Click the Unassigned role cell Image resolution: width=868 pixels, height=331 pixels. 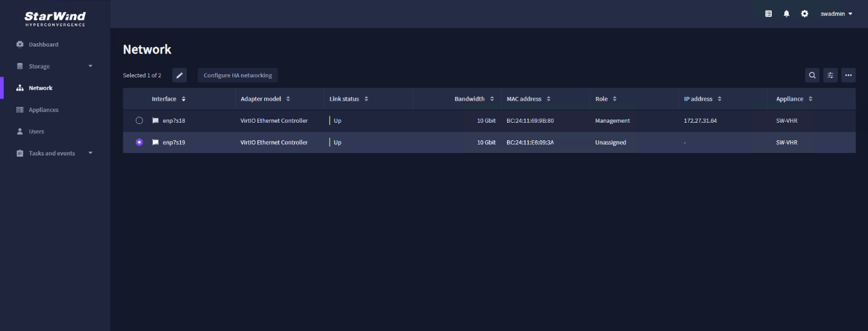click(611, 142)
